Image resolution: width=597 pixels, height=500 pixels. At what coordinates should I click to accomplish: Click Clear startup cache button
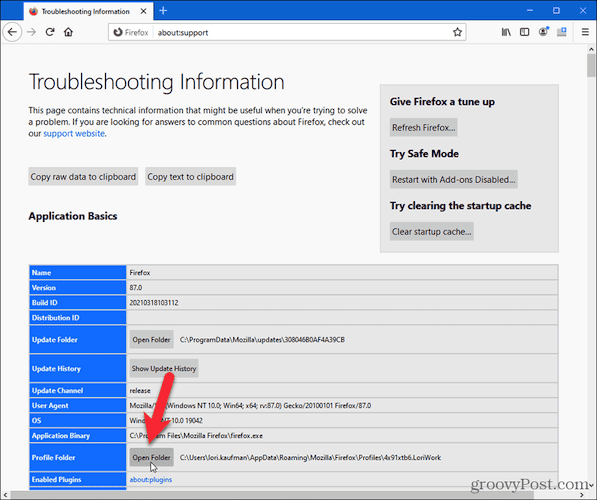tap(431, 232)
